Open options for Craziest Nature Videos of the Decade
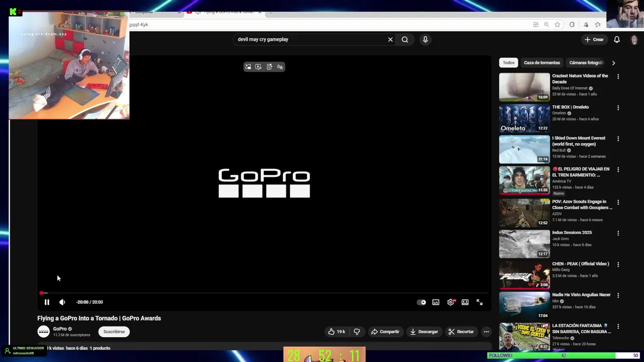 click(x=618, y=76)
